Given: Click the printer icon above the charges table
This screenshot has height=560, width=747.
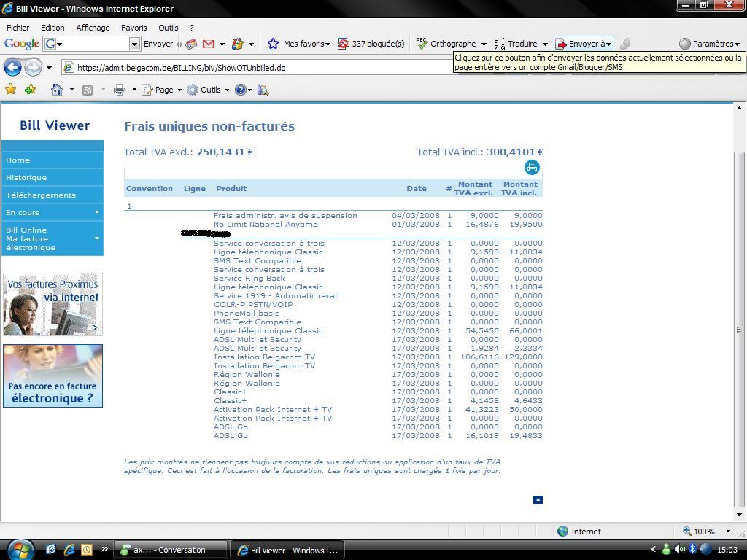Looking at the screenshot, I should pos(532,168).
